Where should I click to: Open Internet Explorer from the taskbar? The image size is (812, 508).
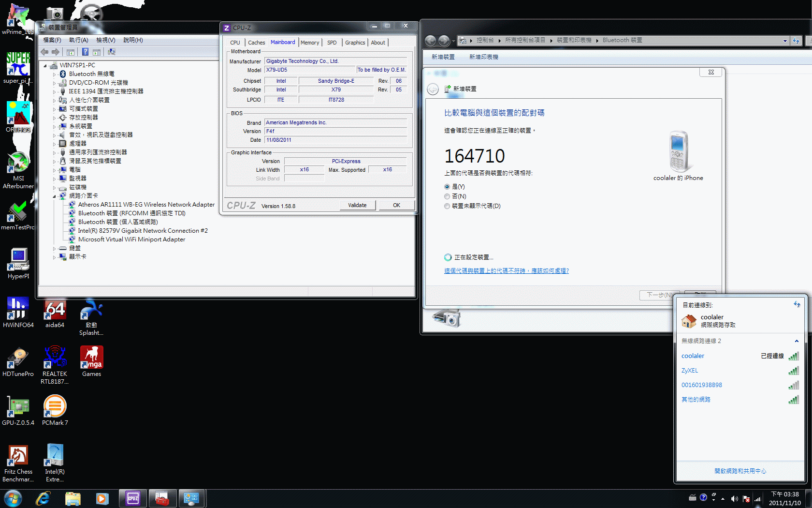(43, 498)
